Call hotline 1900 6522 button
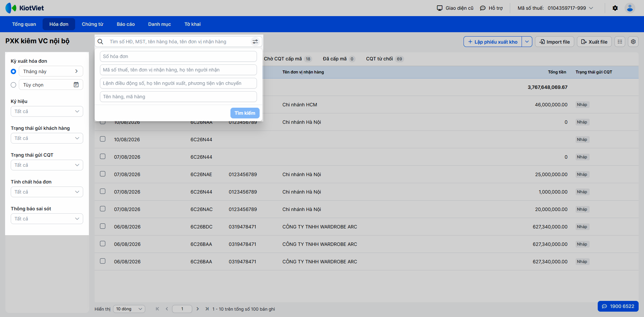644x317 pixels. [x=618, y=306]
